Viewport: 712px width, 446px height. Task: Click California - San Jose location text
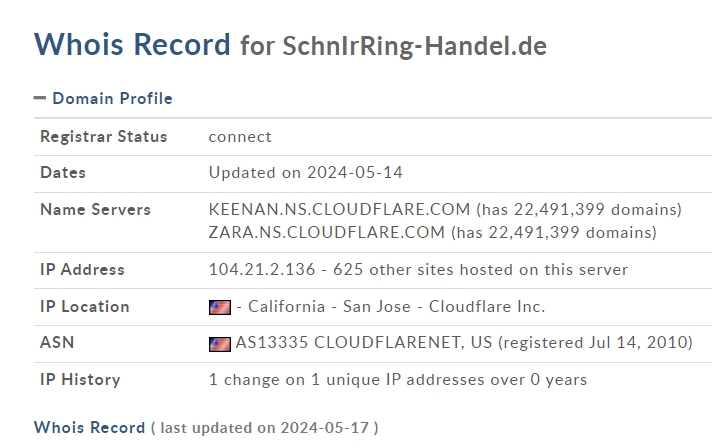[329, 307]
